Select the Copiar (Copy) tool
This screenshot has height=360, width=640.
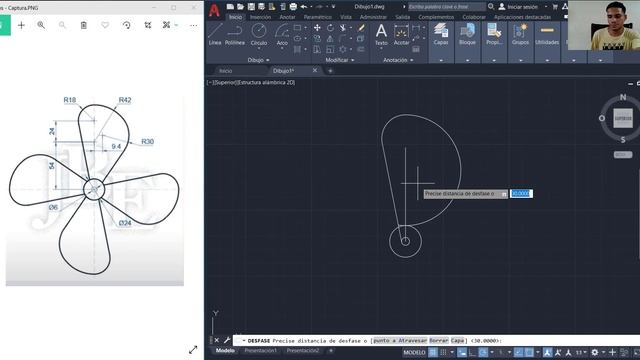click(317, 39)
